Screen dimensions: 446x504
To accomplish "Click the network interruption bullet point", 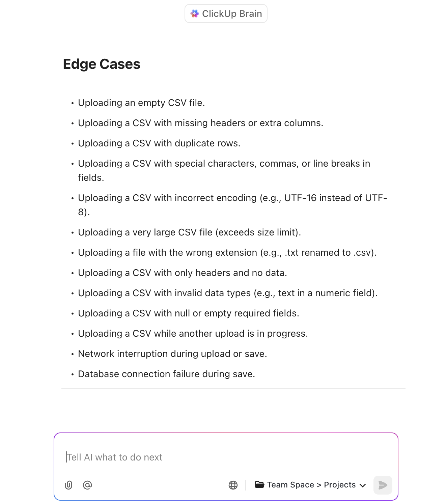I will tap(172, 354).
